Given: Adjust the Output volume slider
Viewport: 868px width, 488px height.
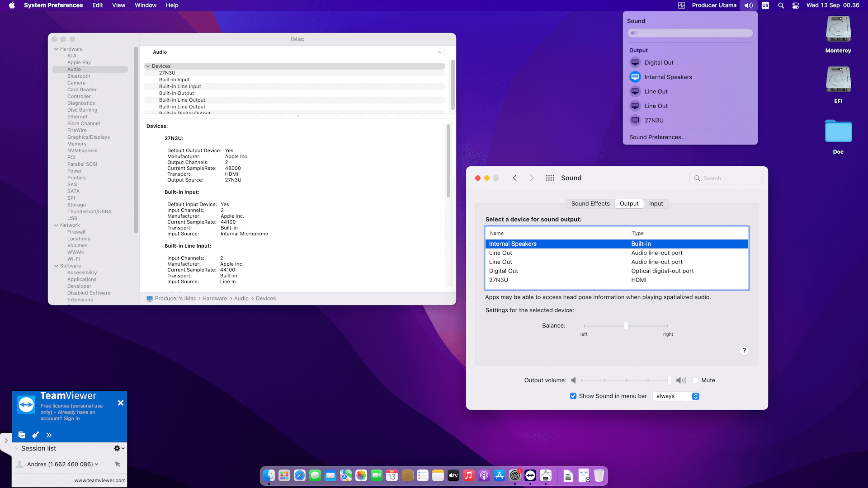Looking at the screenshot, I should (x=626, y=380).
